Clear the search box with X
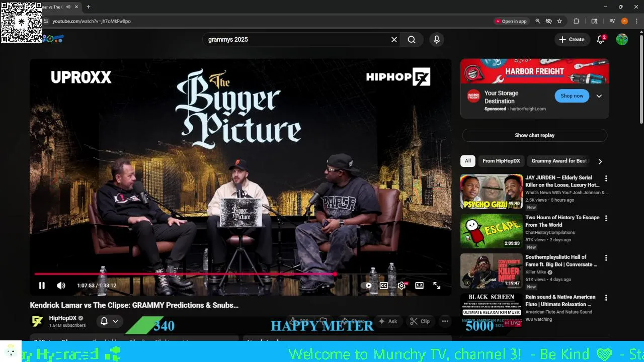 click(x=394, y=40)
